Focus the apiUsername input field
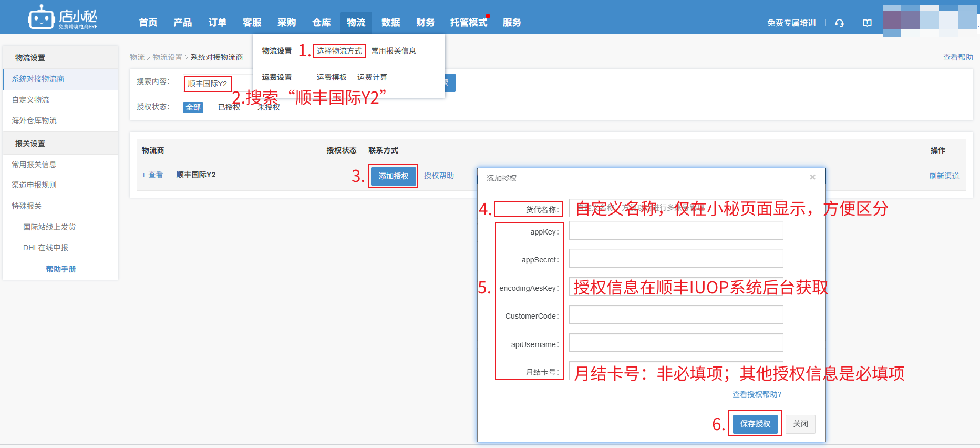This screenshot has width=980, height=448. pos(676,343)
